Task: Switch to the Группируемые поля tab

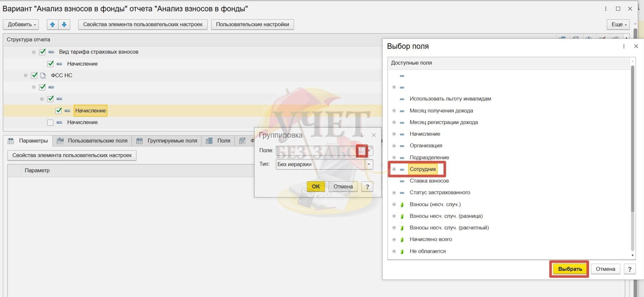Action: 167,141
